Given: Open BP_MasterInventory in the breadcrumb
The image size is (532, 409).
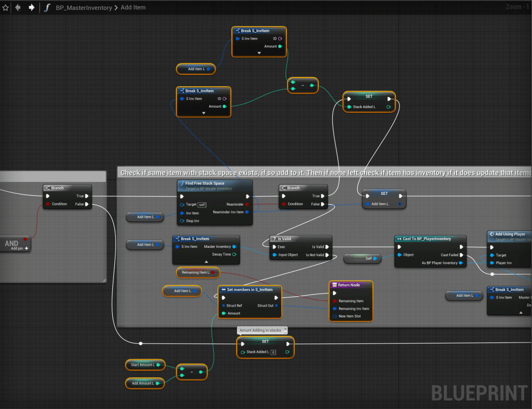Looking at the screenshot, I should [85, 8].
